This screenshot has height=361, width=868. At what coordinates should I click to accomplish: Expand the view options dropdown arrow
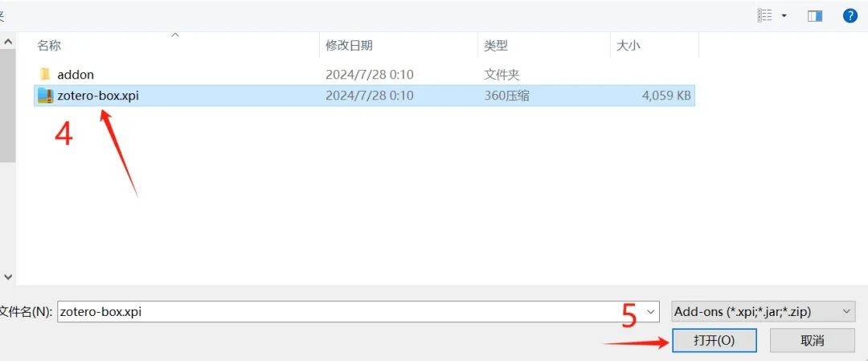[x=784, y=16]
